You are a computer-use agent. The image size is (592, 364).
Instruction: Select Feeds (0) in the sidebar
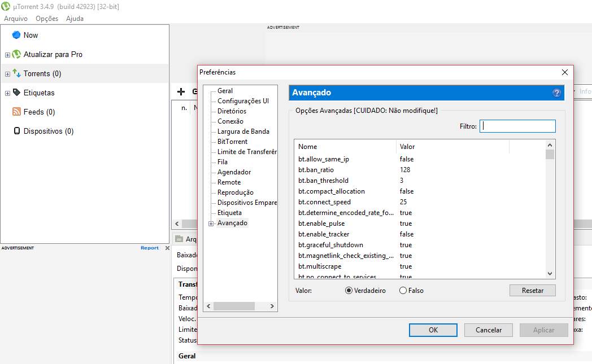click(40, 112)
